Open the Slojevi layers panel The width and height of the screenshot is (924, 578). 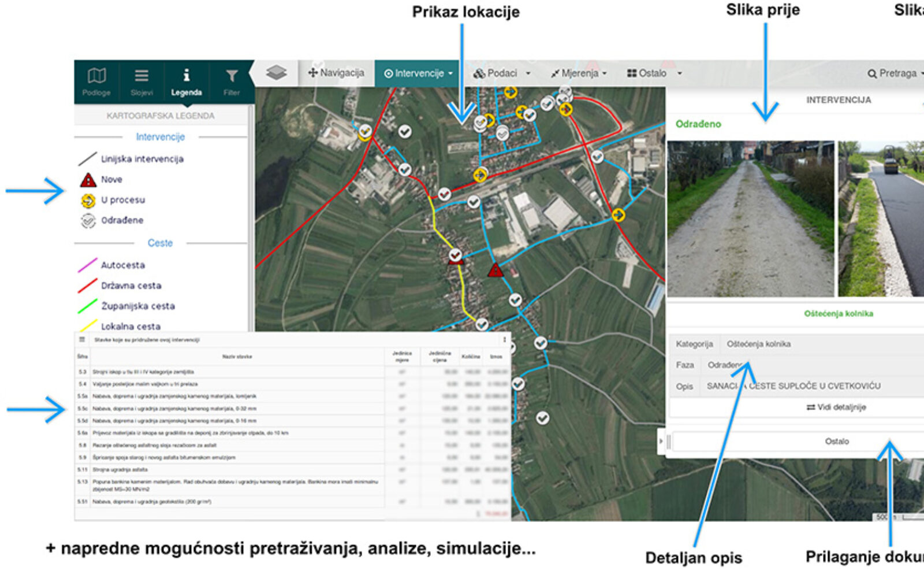click(x=141, y=81)
